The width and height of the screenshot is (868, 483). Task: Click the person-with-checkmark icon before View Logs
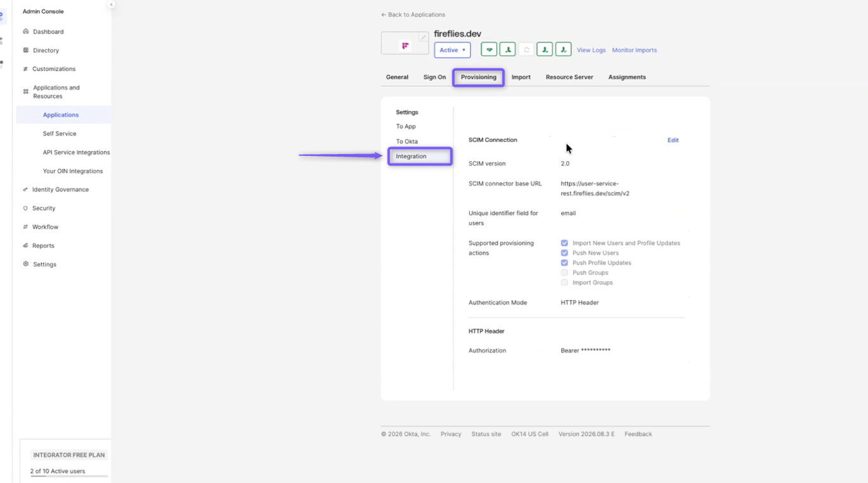[x=563, y=49]
